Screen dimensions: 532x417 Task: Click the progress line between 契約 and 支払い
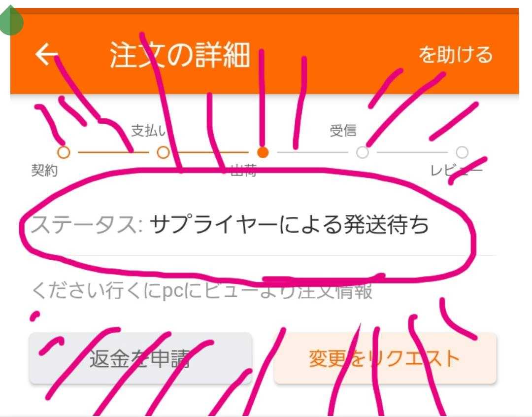[x=113, y=152]
